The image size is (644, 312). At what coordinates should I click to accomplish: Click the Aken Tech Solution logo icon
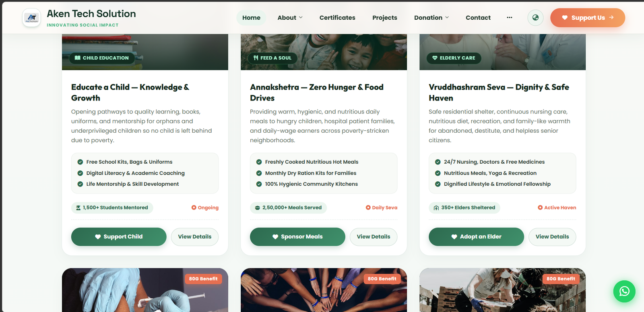(x=31, y=18)
